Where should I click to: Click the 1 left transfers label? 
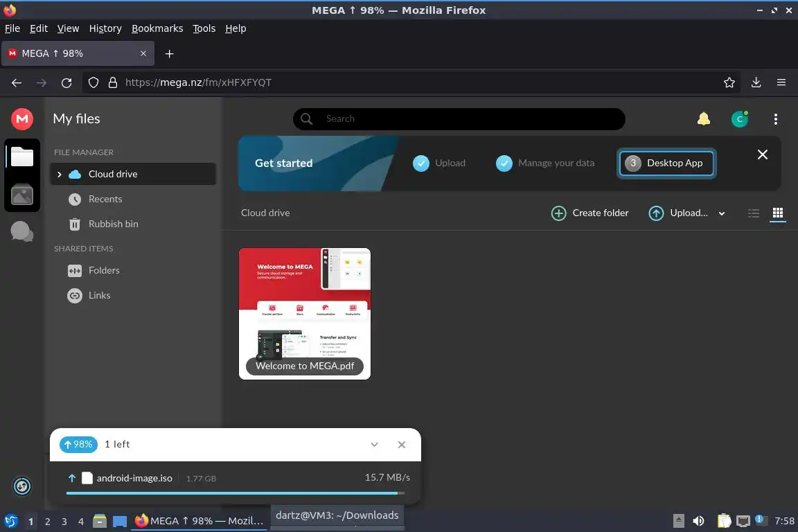pos(117,445)
